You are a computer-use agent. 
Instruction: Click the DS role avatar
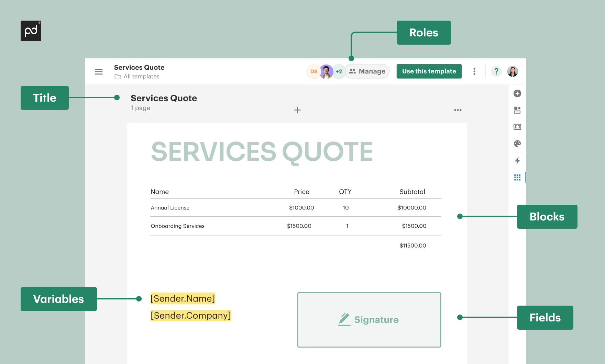313,71
